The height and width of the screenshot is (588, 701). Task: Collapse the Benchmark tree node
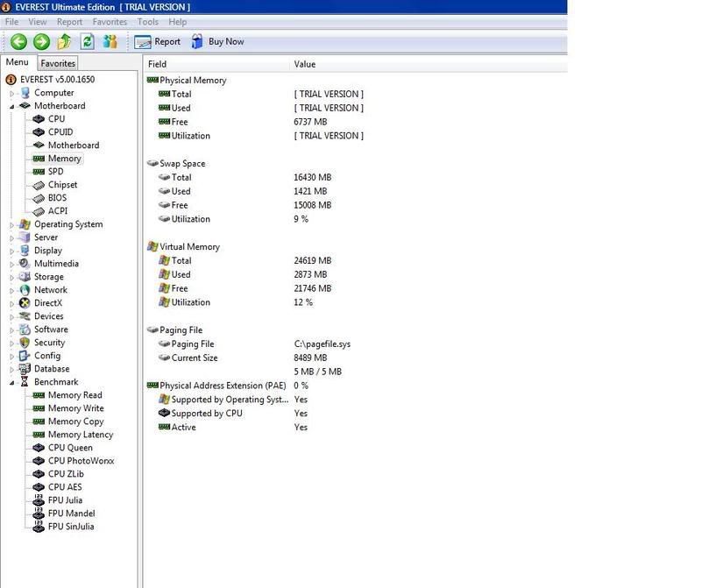pos(12,383)
